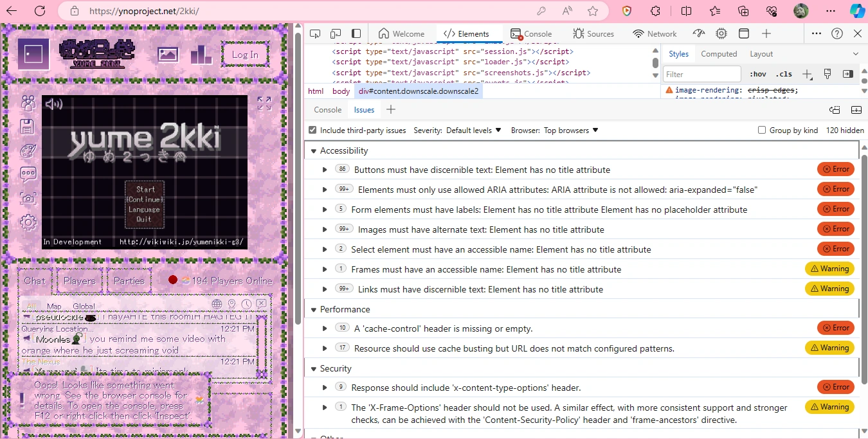Image resolution: width=868 pixels, height=439 pixels.
Task: Uncheck Include third-party issues
Action: [x=312, y=130]
